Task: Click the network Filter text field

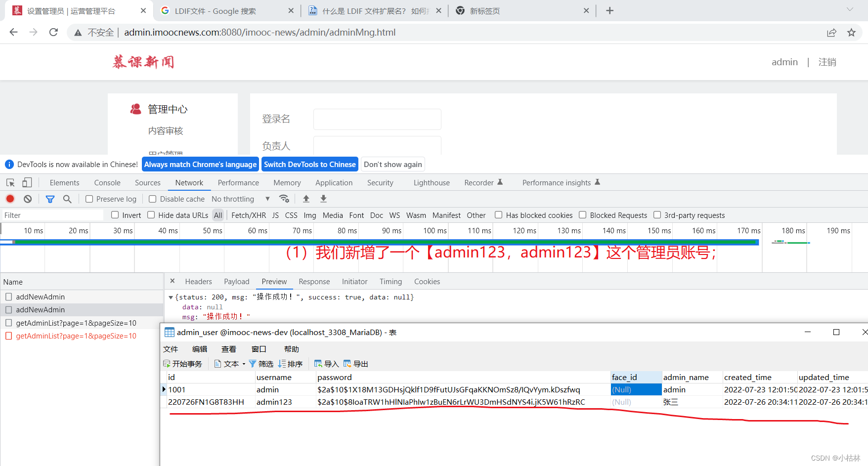Action: 52,215
